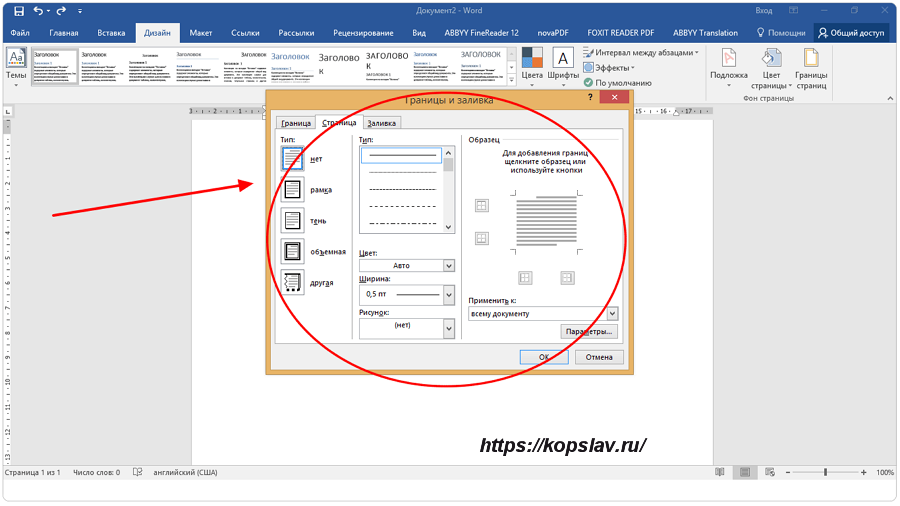Open customize quick access toolbar arrow
The height and width of the screenshot is (506, 900).
point(80,11)
